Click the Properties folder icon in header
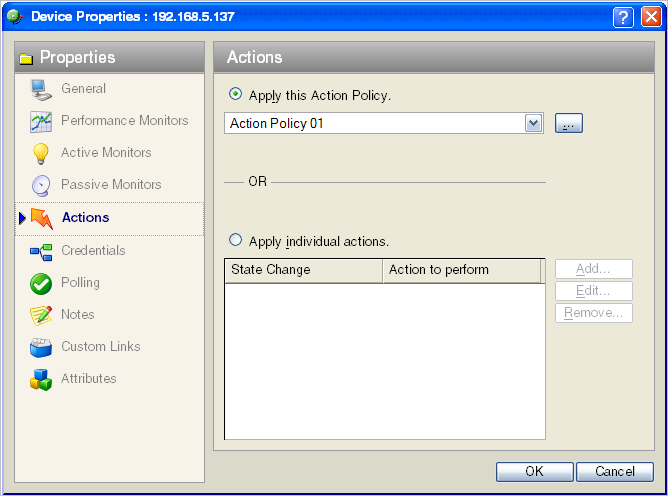Viewport: 668px width, 496px height. click(26, 58)
